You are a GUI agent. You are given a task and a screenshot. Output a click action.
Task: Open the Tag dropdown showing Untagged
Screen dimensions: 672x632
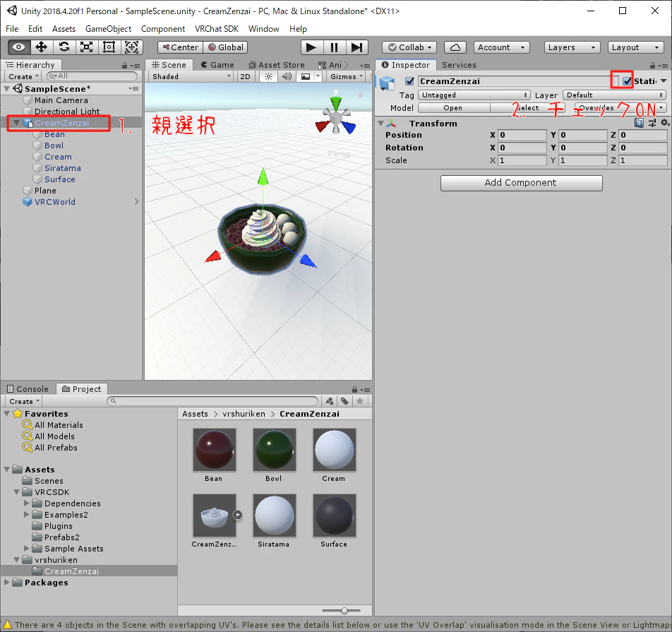pos(474,95)
